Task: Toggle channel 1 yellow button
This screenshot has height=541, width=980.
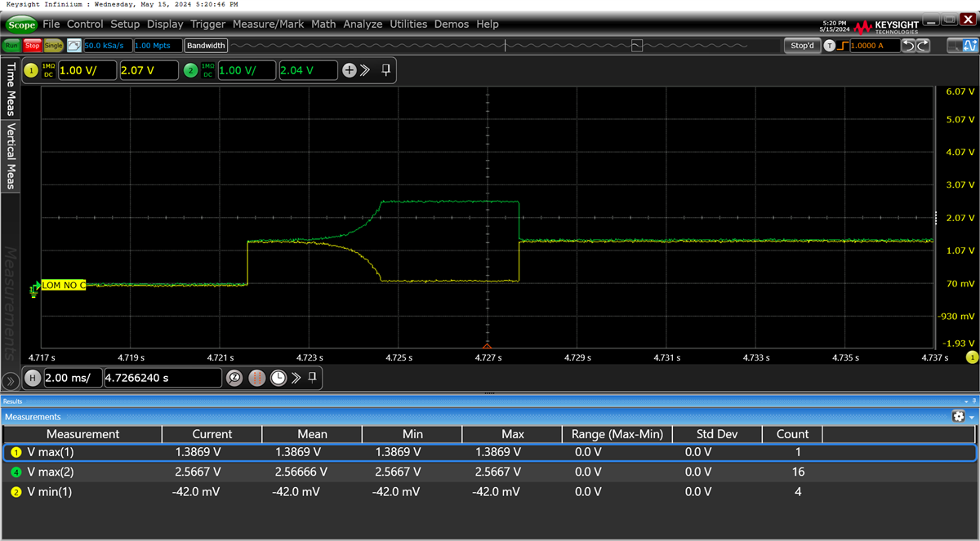Action: 31,71
